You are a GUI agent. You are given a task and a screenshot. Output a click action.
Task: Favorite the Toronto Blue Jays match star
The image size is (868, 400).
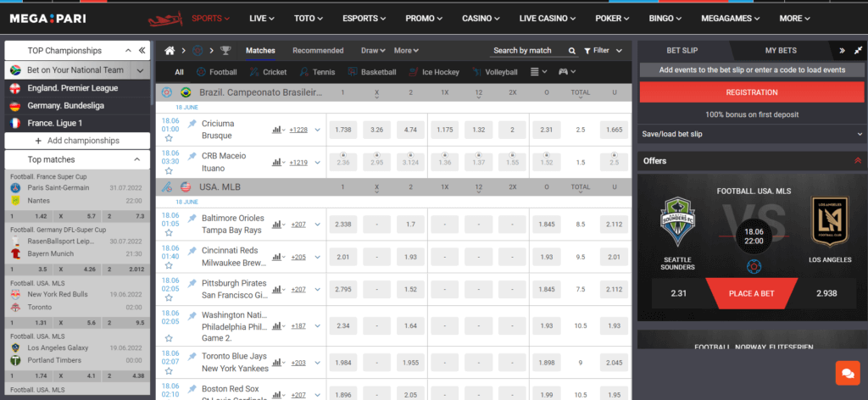click(x=169, y=372)
